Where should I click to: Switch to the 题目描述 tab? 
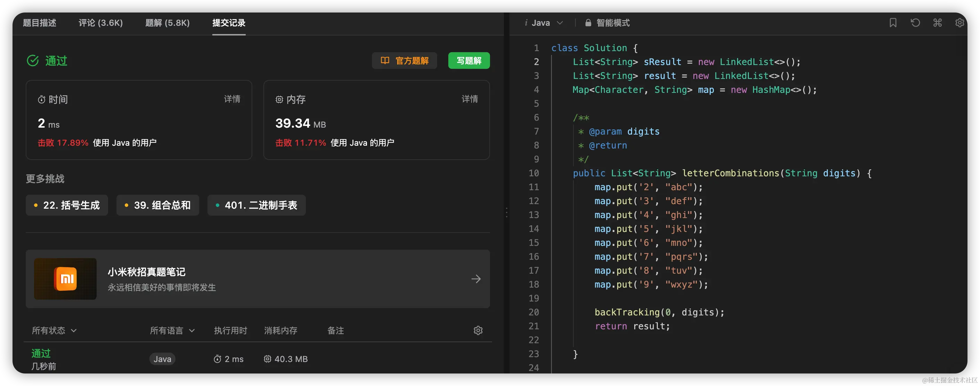[x=40, y=23]
